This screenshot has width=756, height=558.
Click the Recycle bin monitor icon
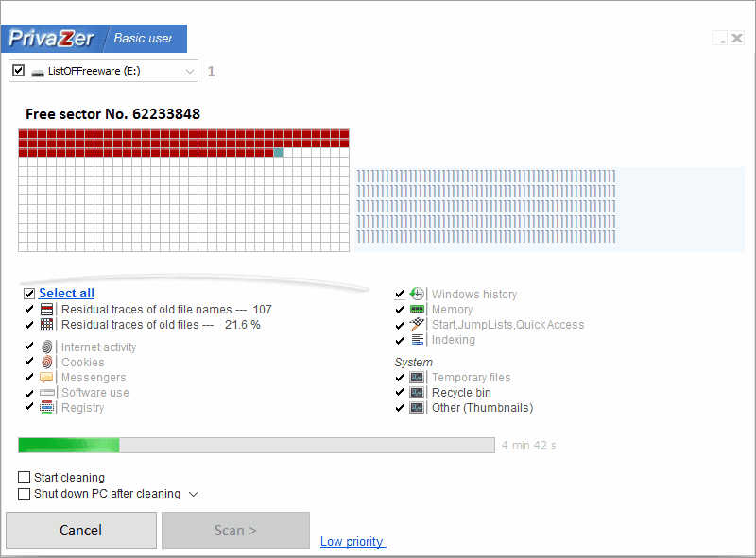[x=417, y=393]
